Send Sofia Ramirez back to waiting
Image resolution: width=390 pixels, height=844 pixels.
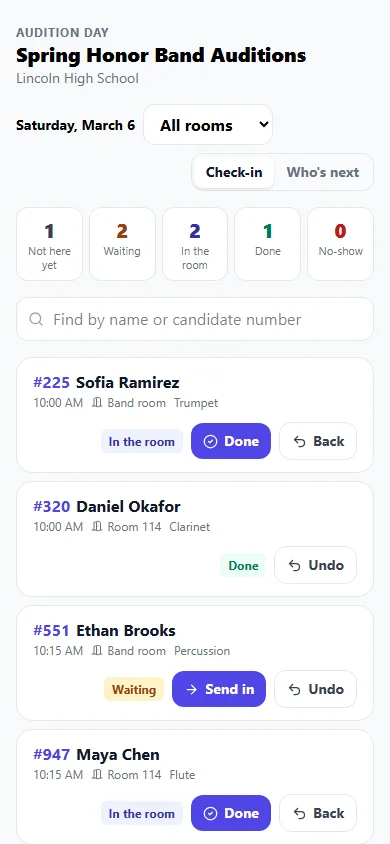pos(318,441)
